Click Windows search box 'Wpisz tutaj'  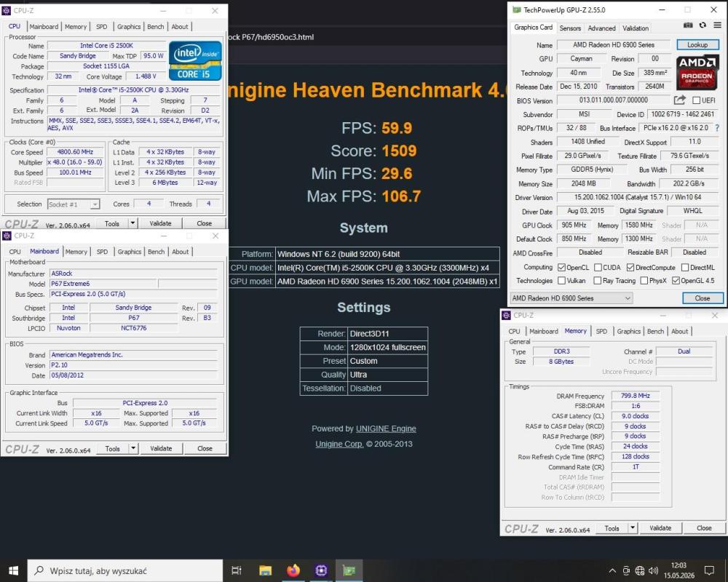pos(125,570)
